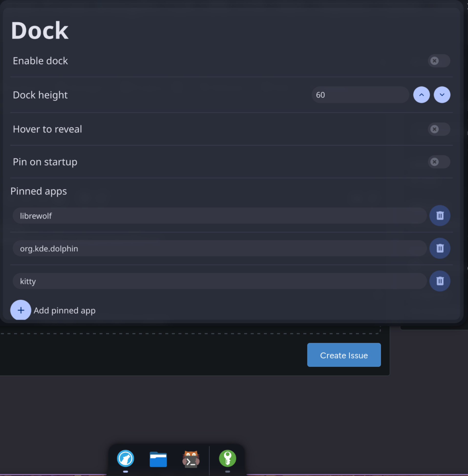The height and width of the screenshot is (476, 468).
Task: Launch Dolphin file manager from dock
Action: [x=158, y=459]
